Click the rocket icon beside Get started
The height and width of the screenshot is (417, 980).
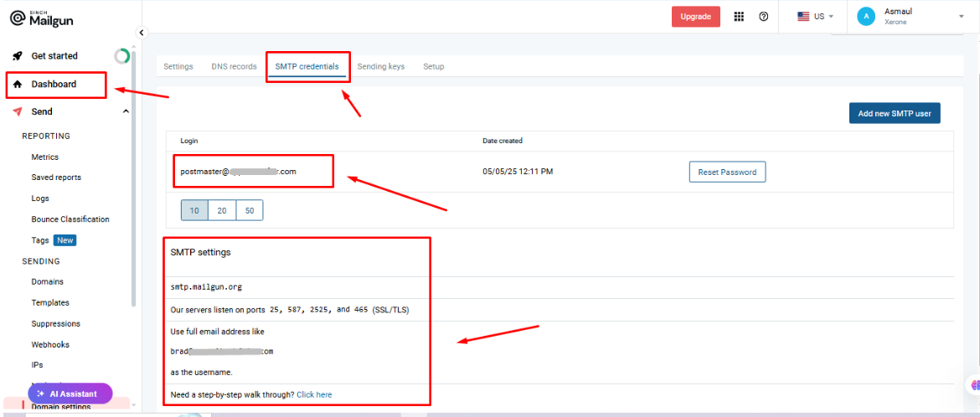(x=18, y=55)
